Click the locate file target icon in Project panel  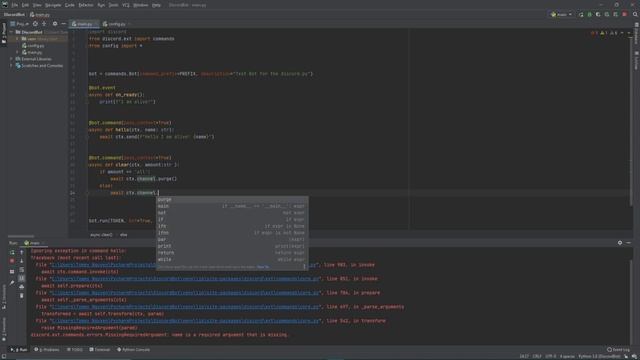pyautogui.click(x=35, y=24)
